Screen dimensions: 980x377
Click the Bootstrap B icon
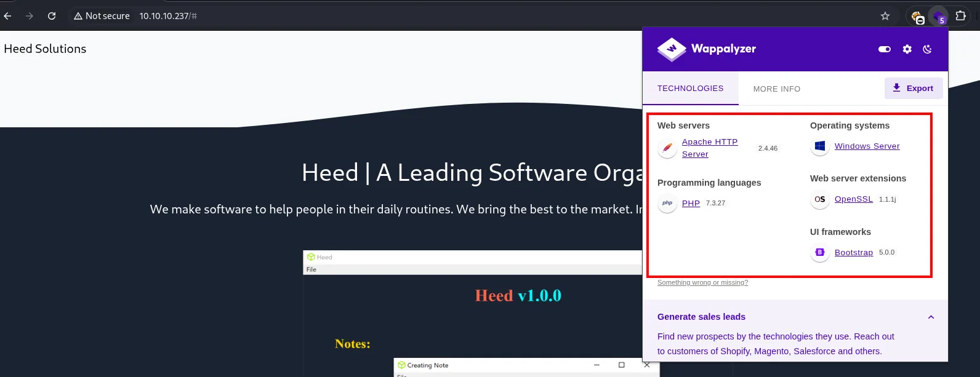pyautogui.click(x=820, y=253)
